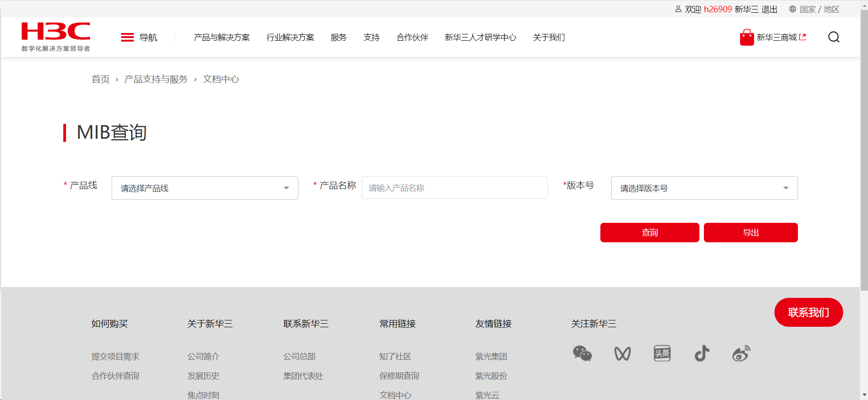
Task: Open 公司总部 footer link
Action: (x=299, y=357)
